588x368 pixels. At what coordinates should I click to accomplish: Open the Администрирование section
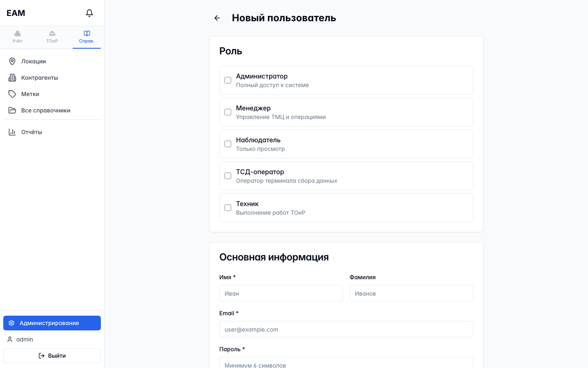[52, 323]
